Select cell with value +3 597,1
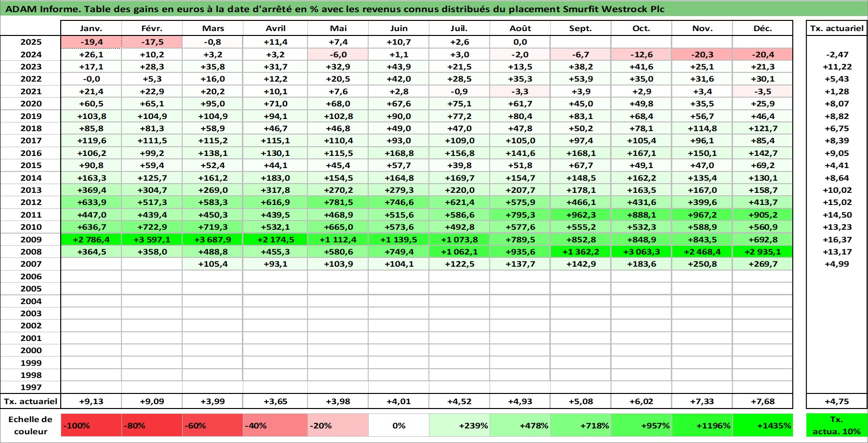Screen dimensions: 868x443 [x=152, y=239]
